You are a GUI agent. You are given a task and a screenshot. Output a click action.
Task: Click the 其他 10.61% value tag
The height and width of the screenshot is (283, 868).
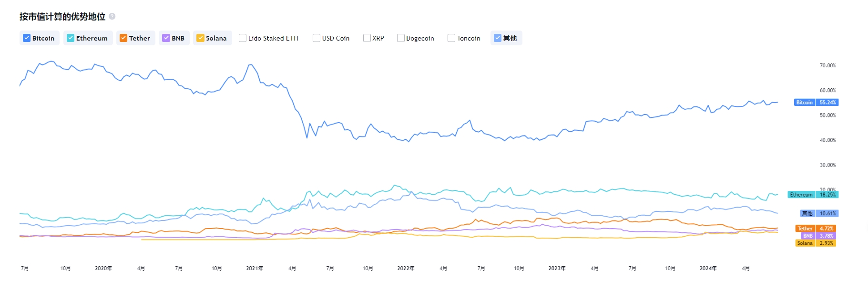[x=819, y=213]
